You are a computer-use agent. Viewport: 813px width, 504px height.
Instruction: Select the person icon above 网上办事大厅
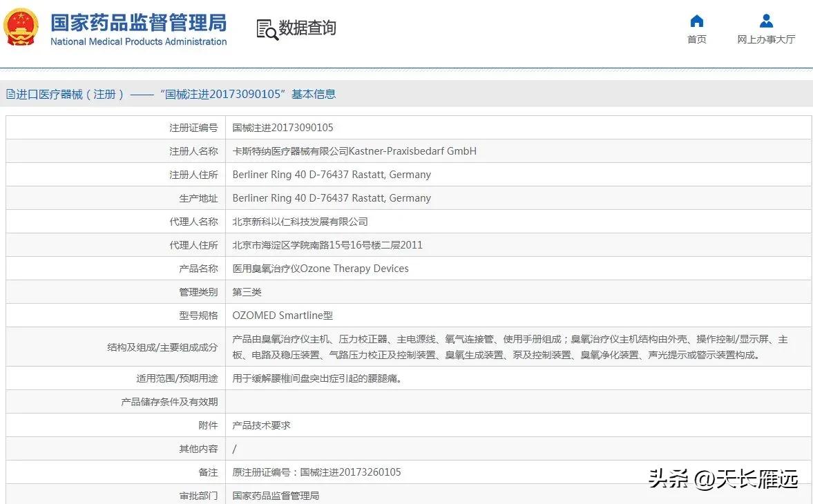tap(765, 21)
